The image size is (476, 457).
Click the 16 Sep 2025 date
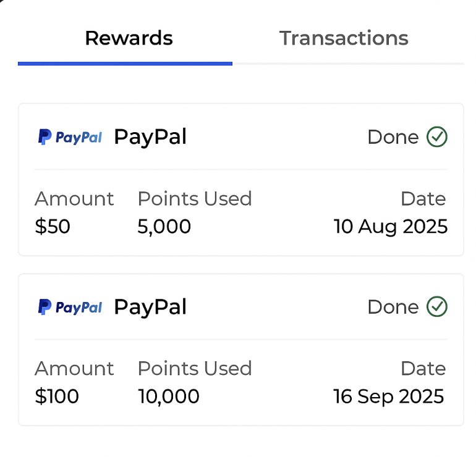[388, 396]
